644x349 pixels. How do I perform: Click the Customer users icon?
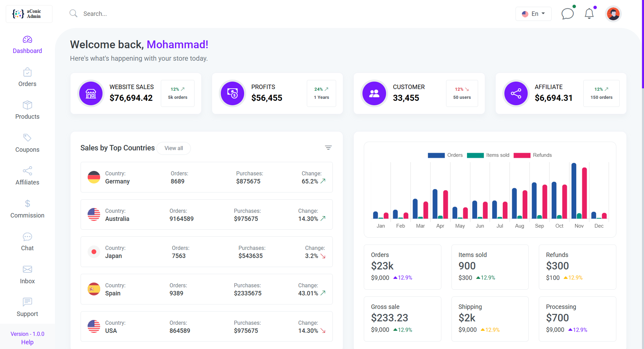click(x=374, y=93)
